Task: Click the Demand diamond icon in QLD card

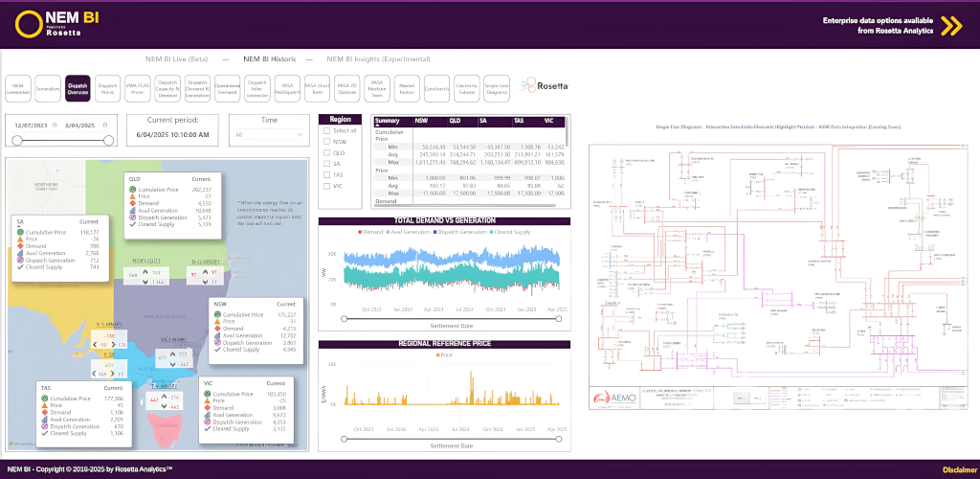Action: tap(132, 203)
